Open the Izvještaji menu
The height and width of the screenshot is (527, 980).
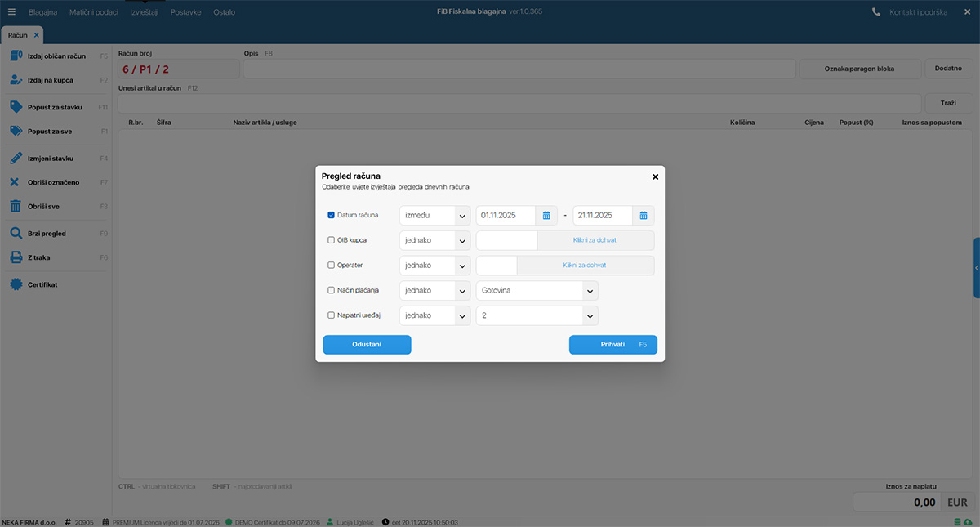pyautogui.click(x=144, y=12)
